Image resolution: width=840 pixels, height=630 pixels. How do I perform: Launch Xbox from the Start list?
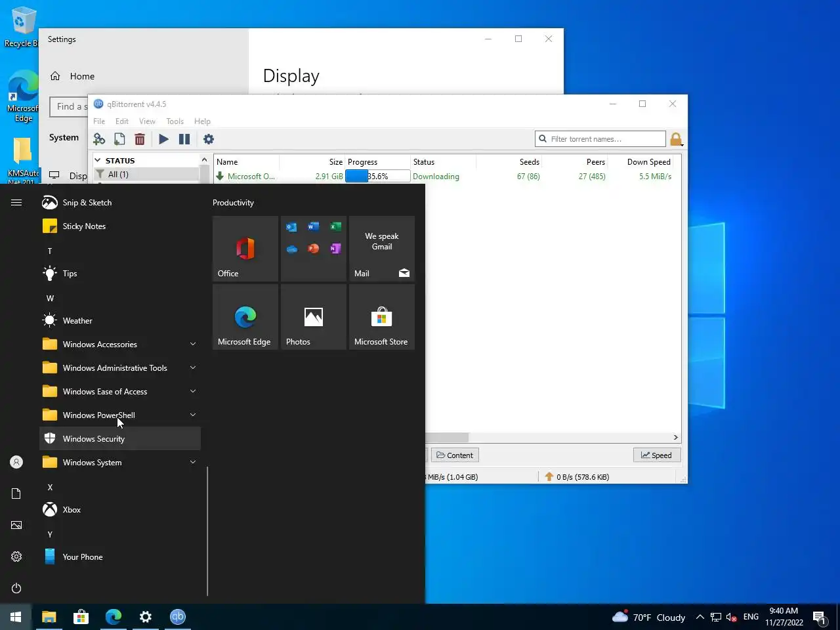120,510
